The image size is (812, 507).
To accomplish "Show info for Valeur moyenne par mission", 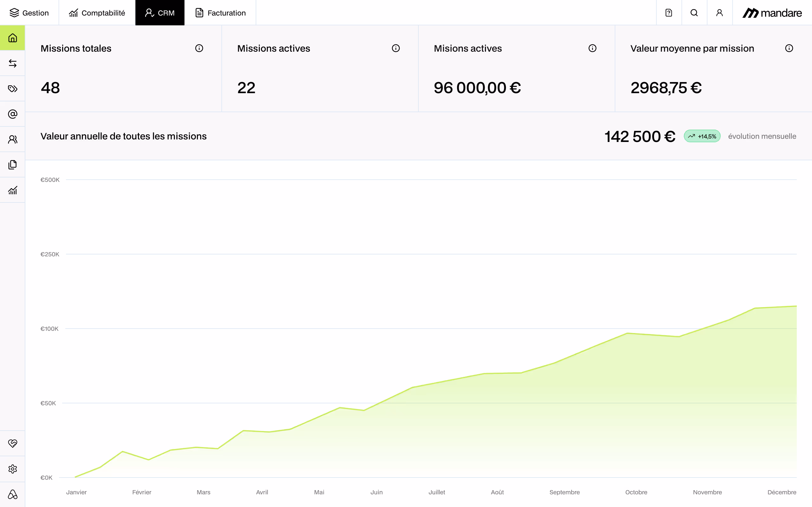I will coord(789,48).
